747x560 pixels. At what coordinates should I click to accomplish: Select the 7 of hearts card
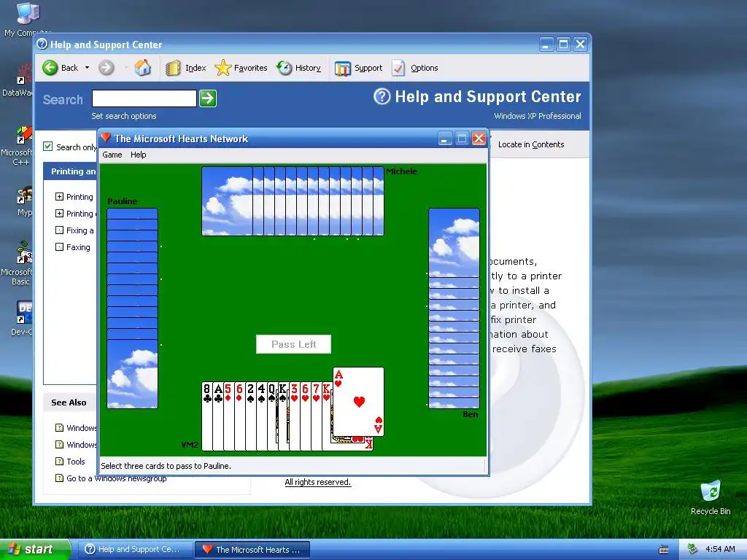317,416
